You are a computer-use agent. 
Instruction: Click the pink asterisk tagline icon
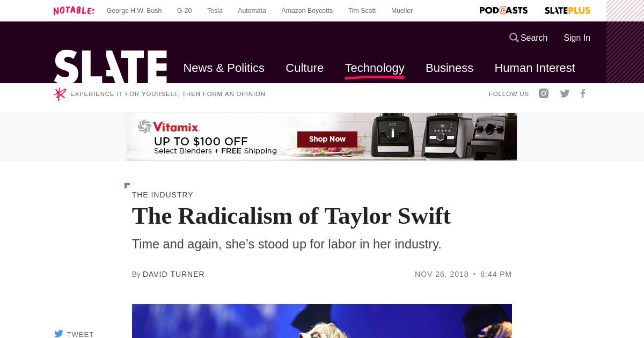pyautogui.click(x=60, y=94)
